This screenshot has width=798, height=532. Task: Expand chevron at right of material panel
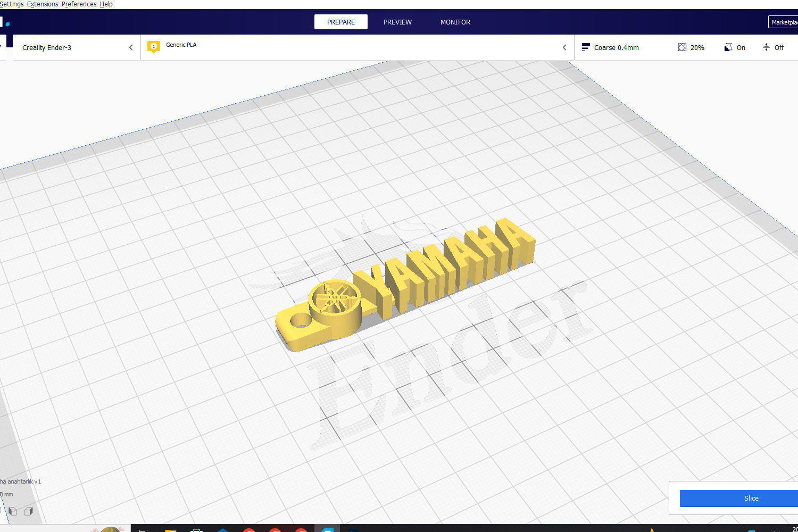tap(564, 47)
